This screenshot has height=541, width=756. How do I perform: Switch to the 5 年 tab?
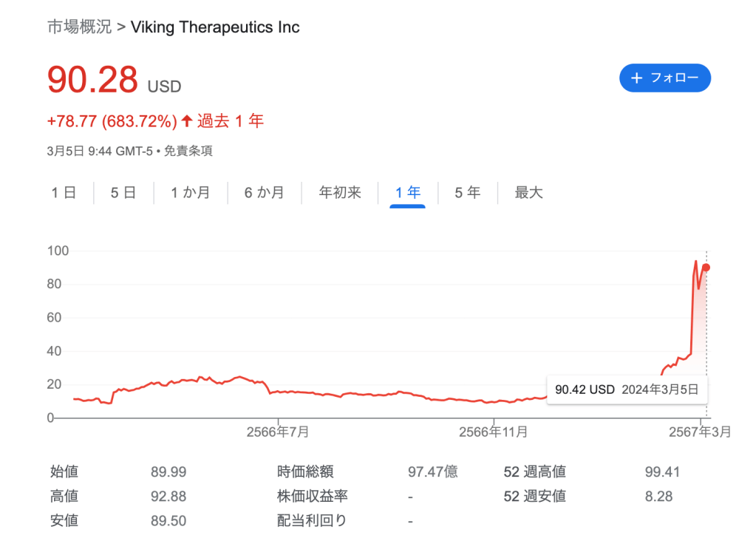pyautogui.click(x=467, y=193)
